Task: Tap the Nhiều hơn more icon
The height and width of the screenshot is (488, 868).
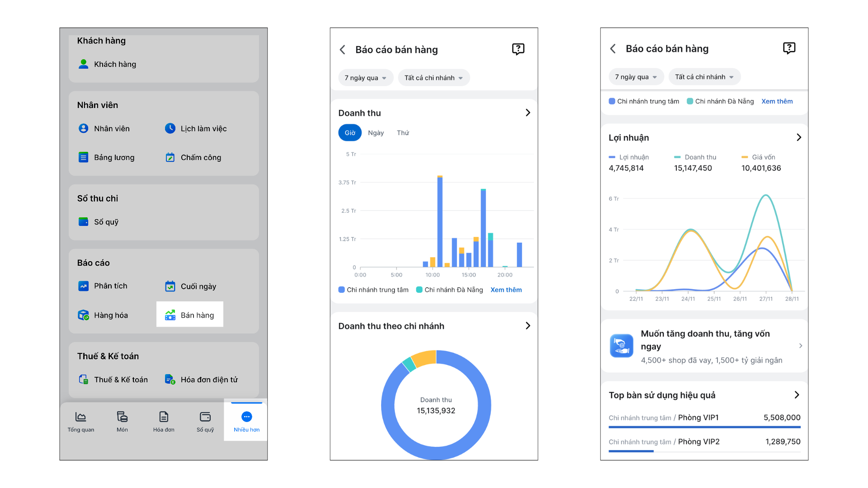Action: click(x=246, y=417)
